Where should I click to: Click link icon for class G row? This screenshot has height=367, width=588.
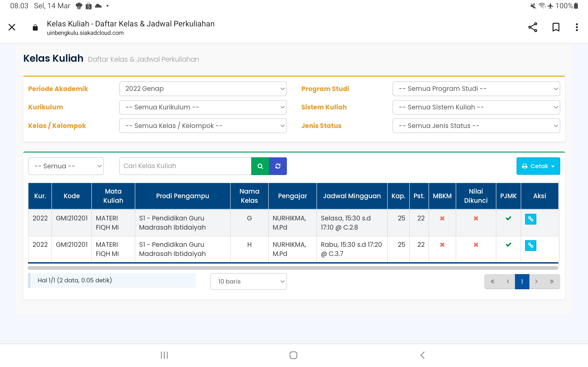(530, 219)
